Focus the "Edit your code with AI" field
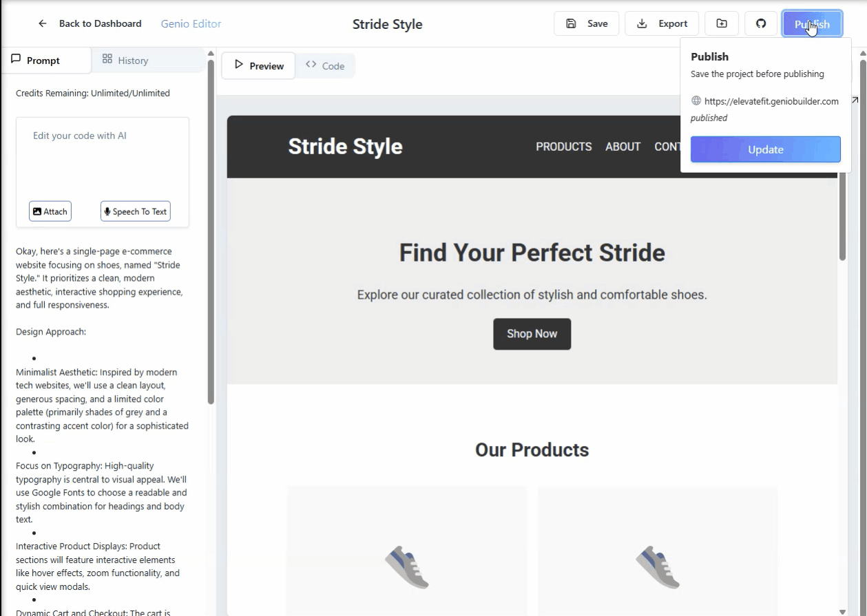This screenshot has width=867, height=616. pyautogui.click(x=103, y=157)
